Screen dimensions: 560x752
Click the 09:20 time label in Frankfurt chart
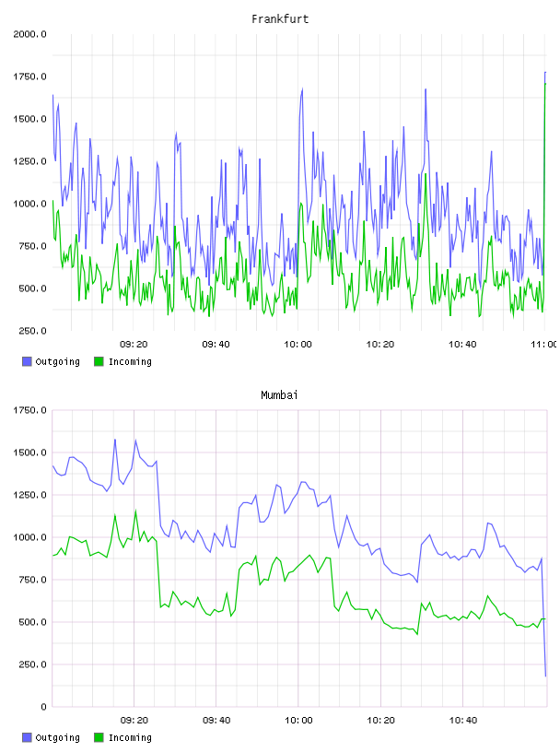(134, 345)
